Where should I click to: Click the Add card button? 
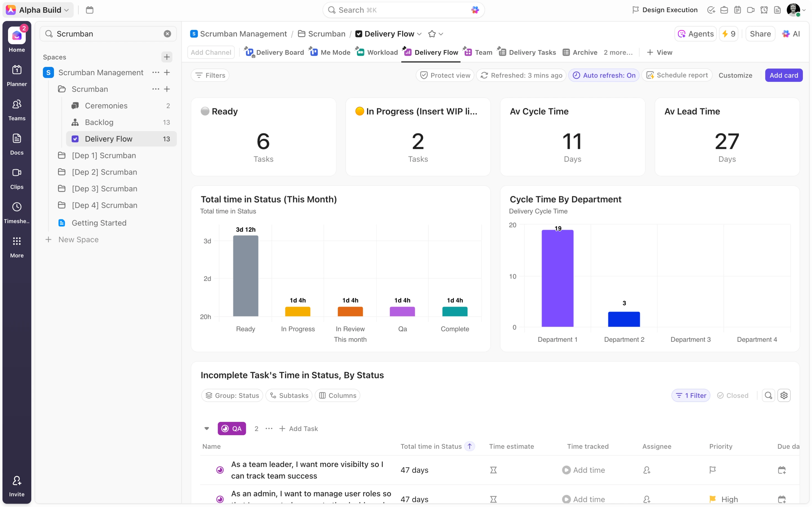click(x=784, y=75)
